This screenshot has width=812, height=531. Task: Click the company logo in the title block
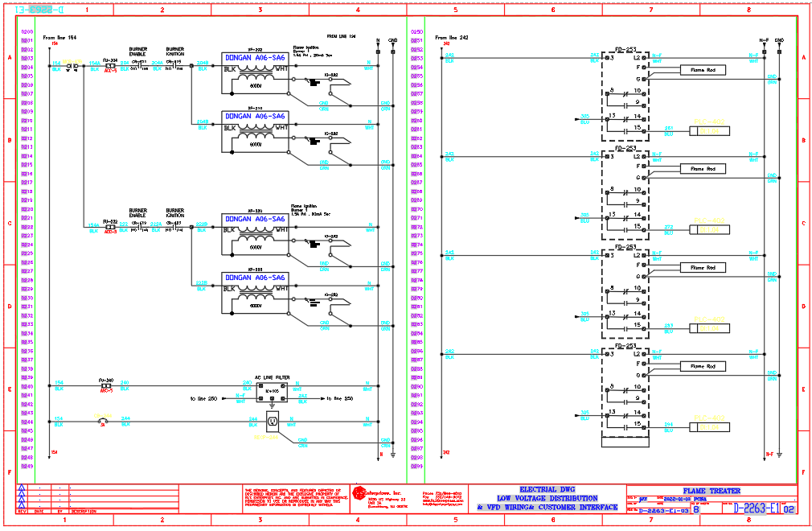click(359, 492)
